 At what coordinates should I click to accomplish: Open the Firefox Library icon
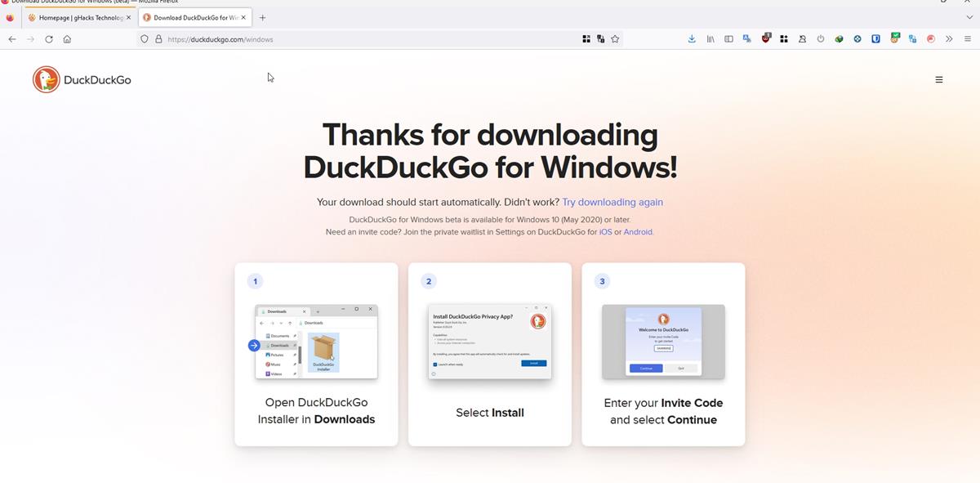[710, 38]
